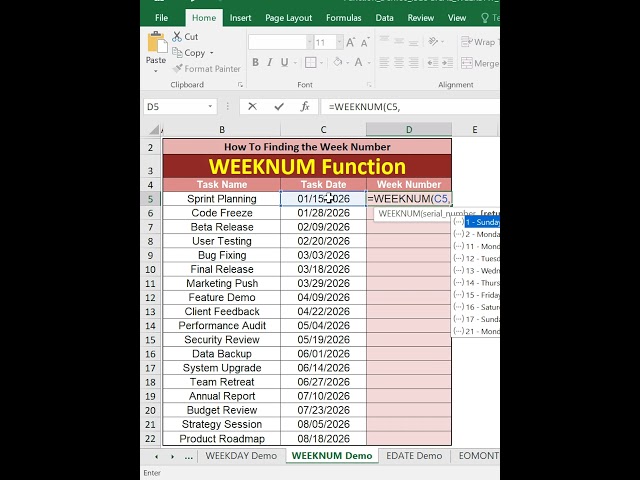Image resolution: width=640 pixels, height=480 pixels.
Task: Choose return type 15 - Friday
Action: 476,295
